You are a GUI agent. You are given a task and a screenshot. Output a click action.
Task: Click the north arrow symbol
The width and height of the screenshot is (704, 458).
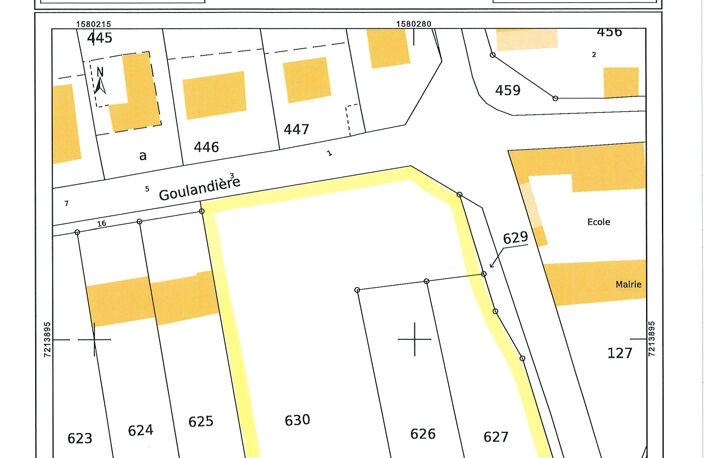pos(100,81)
